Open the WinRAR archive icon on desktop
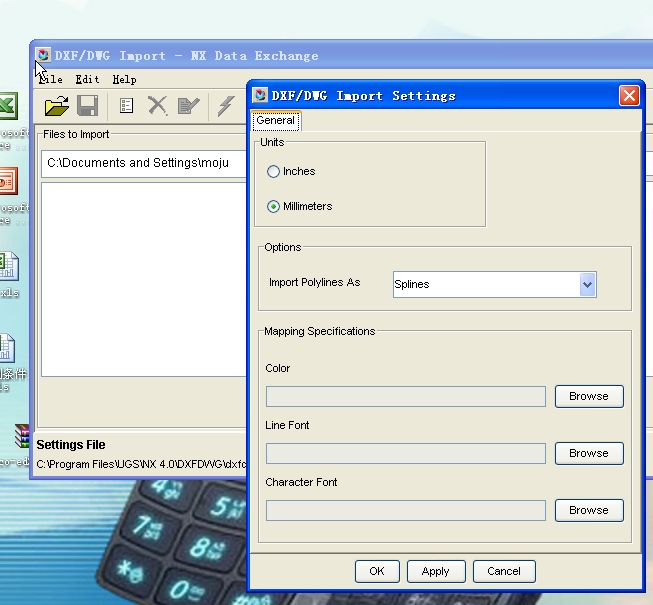The width and height of the screenshot is (653, 605). [x=22, y=436]
